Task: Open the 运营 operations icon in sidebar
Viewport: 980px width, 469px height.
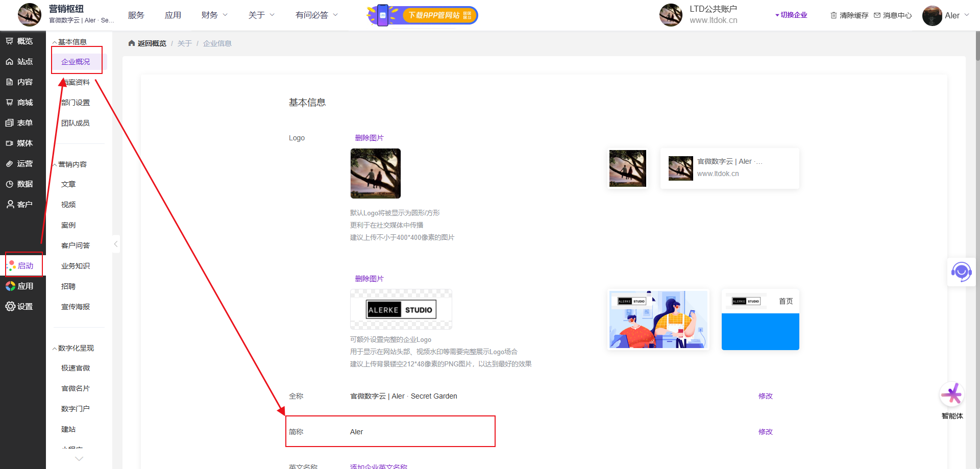Action: coord(9,164)
